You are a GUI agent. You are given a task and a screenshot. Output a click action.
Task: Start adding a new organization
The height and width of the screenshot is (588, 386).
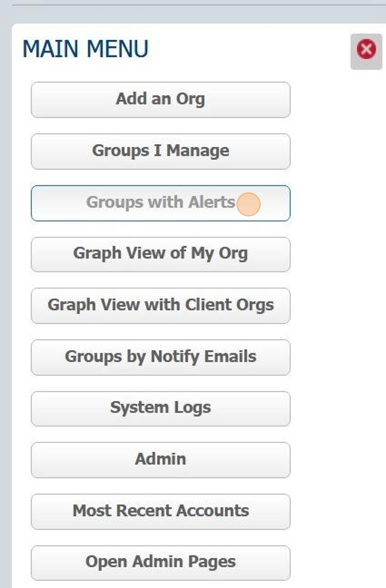[x=160, y=100]
